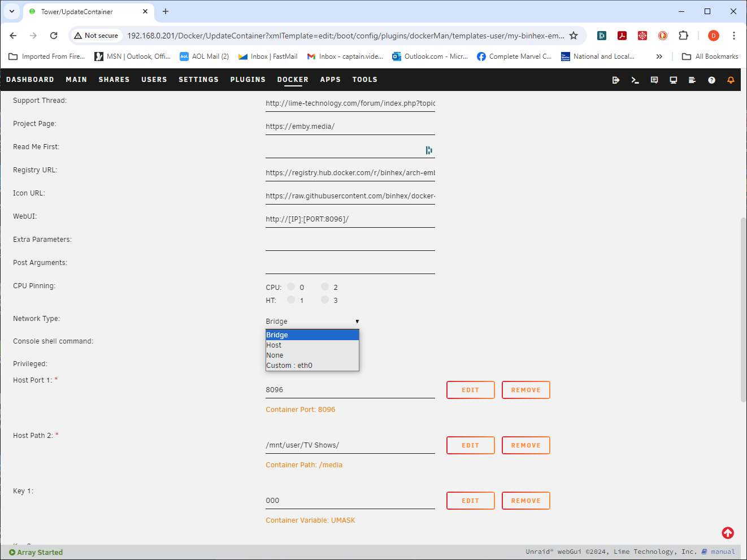Viewport: 747px width, 560px height.
Task: Click the Extra Parameters input field
Action: 350,242
